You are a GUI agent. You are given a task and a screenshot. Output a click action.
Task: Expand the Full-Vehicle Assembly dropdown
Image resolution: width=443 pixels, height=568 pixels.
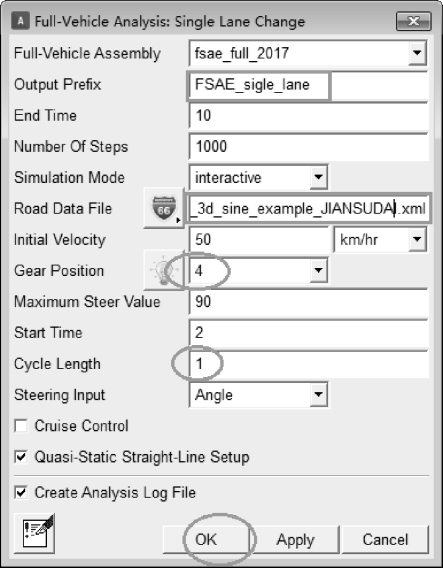417,53
